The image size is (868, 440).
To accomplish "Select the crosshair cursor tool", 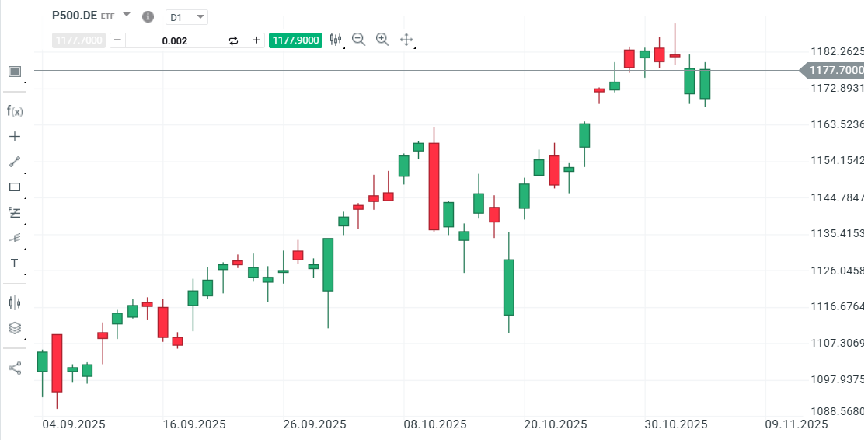I will pos(15,137).
